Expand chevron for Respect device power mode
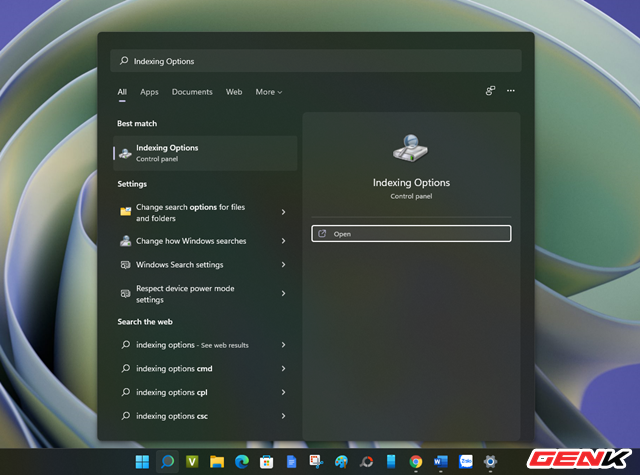640x475 pixels. click(283, 293)
